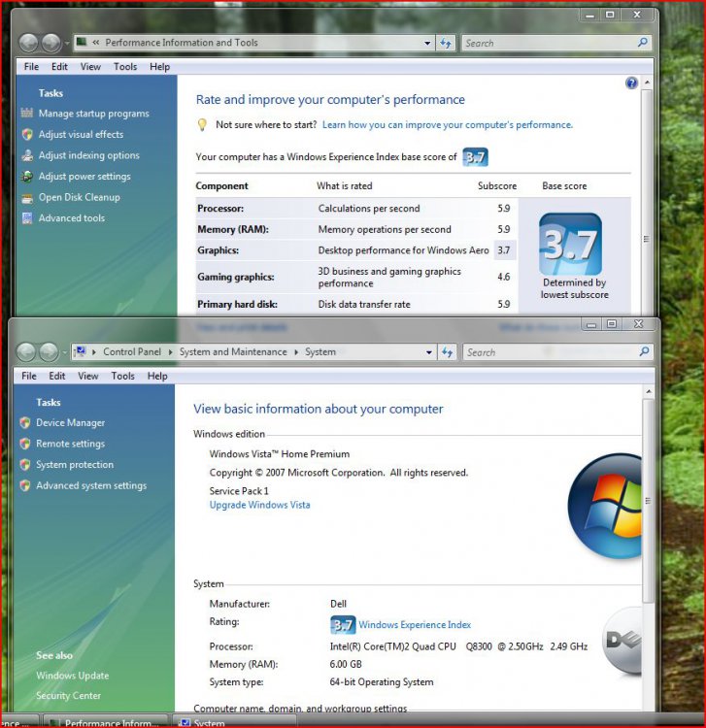Click the chevron before Performance Information and Tools

click(x=96, y=43)
